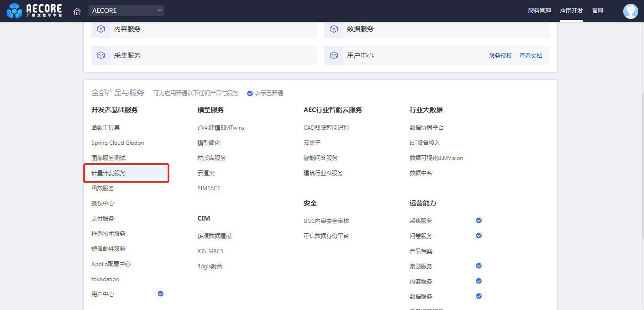Open the 官网 link in header
The width and height of the screenshot is (644, 310).
(598, 11)
